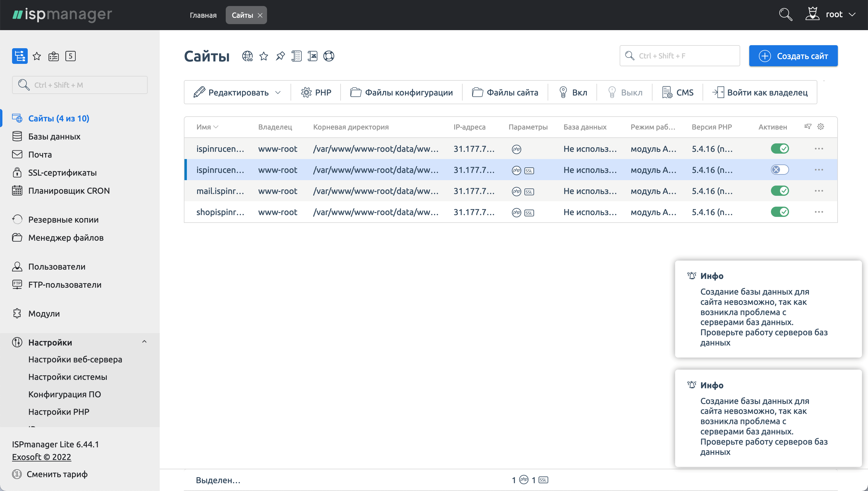Collapse the Настройки section chevron
The height and width of the screenshot is (491, 868).
click(144, 342)
